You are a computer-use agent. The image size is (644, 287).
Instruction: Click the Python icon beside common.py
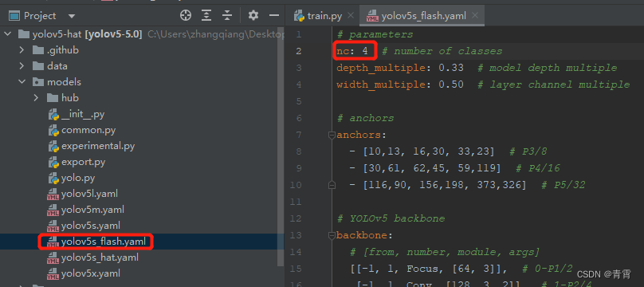point(53,131)
